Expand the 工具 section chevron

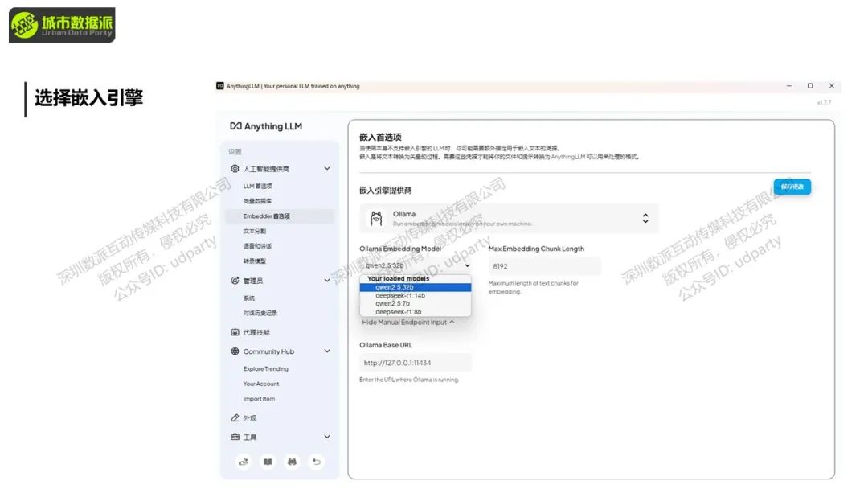coord(327,437)
